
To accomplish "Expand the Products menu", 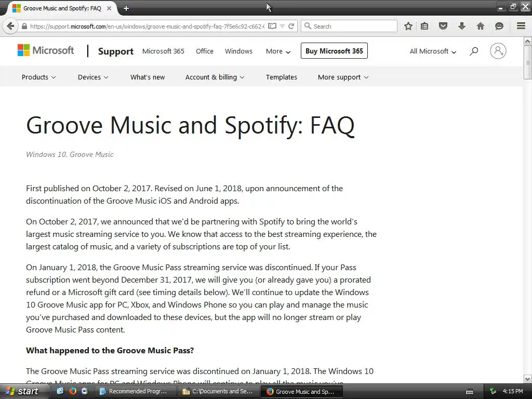I will point(38,77).
